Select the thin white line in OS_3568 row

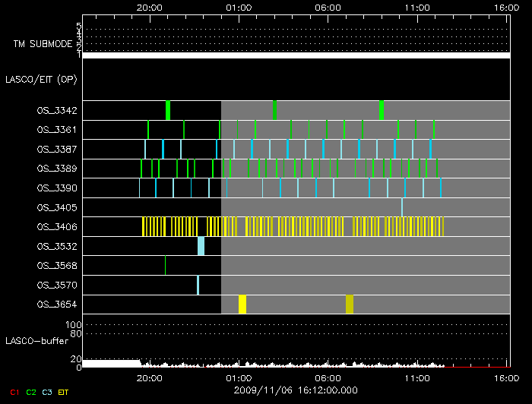(x=165, y=265)
